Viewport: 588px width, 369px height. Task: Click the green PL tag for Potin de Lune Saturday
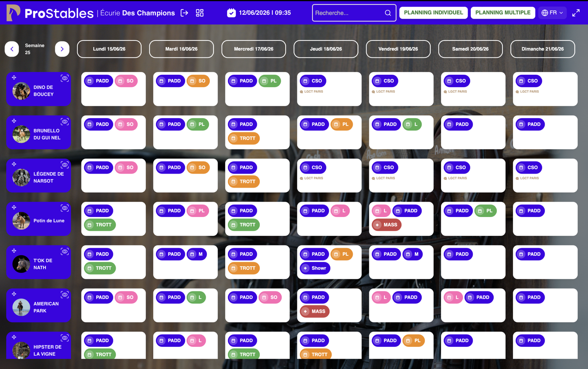(x=486, y=211)
